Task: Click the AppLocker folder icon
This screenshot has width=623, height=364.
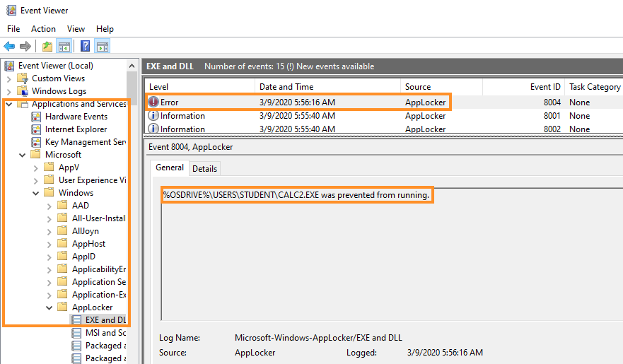Action: [62, 307]
